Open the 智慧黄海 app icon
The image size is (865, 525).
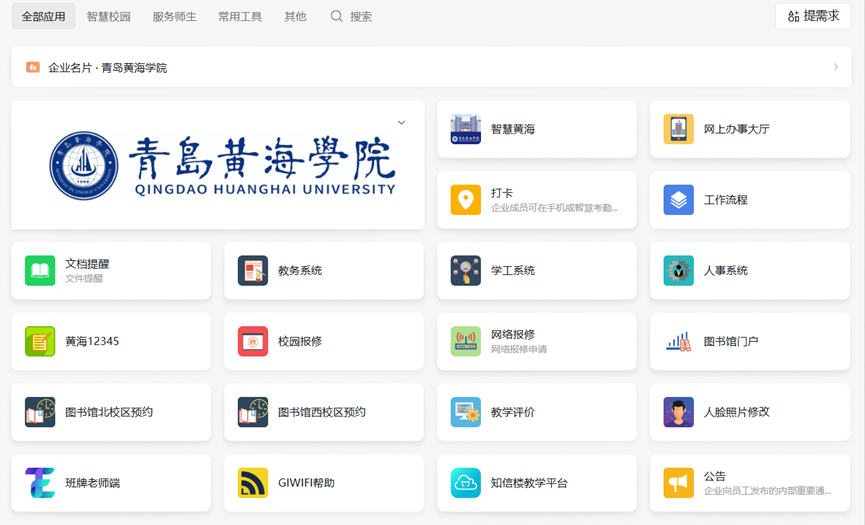pyautogui.click(x=466, y=129)
